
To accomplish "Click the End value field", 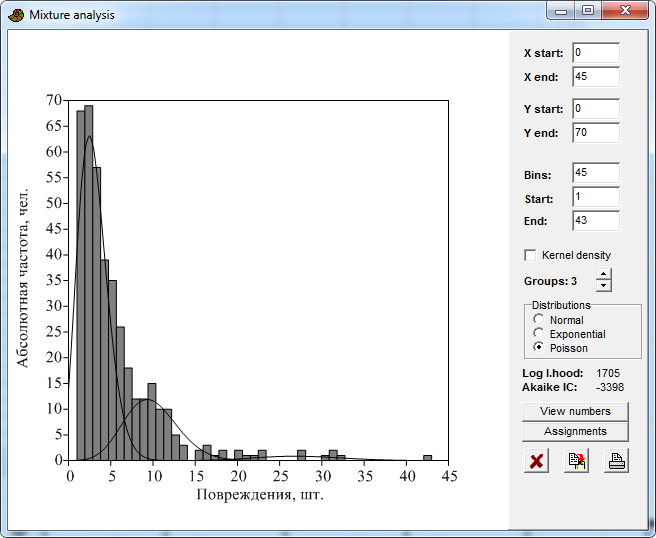I will click(595, 221).
